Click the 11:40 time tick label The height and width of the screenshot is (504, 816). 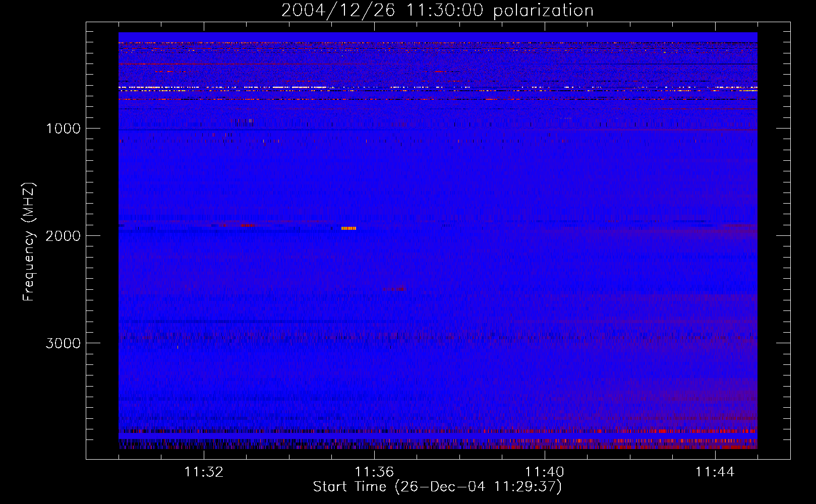545,472
